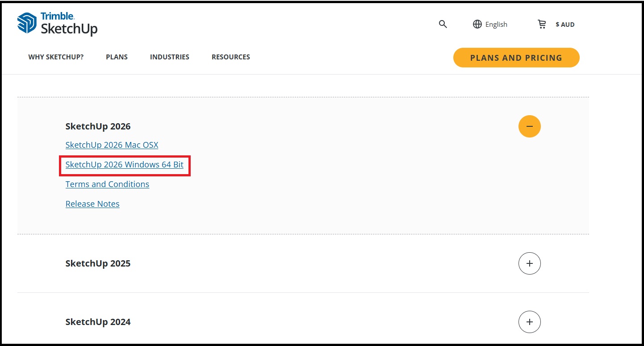Click the SketchUp 2025 heading
The width and height of the screenshot is (644, 346).
click(x=98, y=263)
